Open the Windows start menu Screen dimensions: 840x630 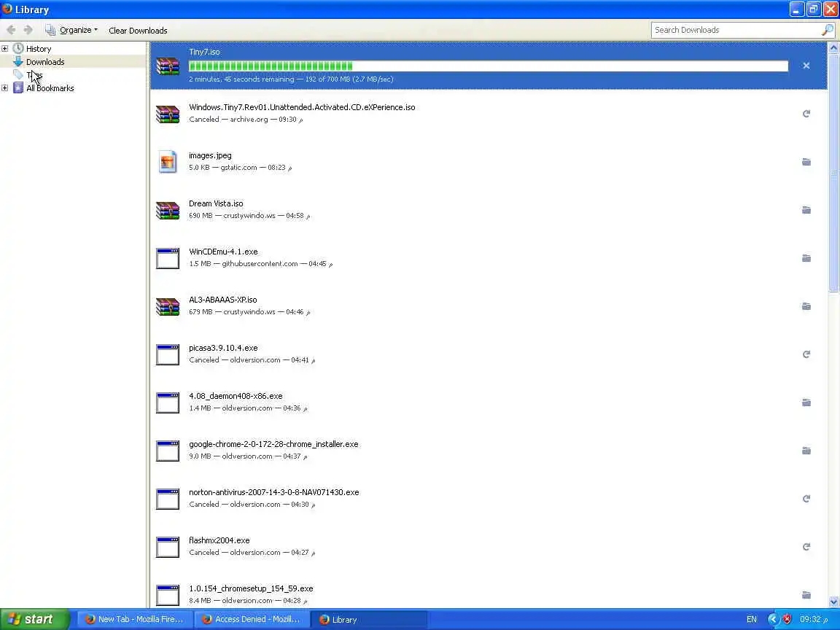[x=34, y=619]
